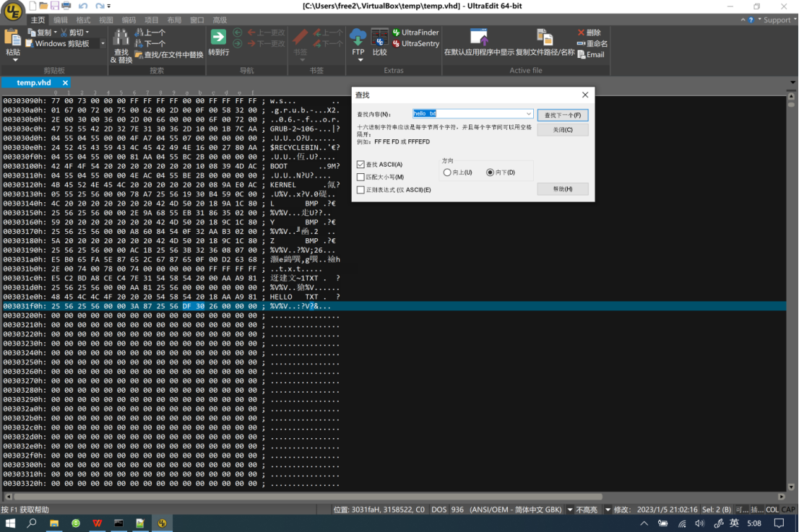The height and width of the screenshot is (532, 799).
Task: Save file with the floppy disk icon
Action: [x=54, y=6]
